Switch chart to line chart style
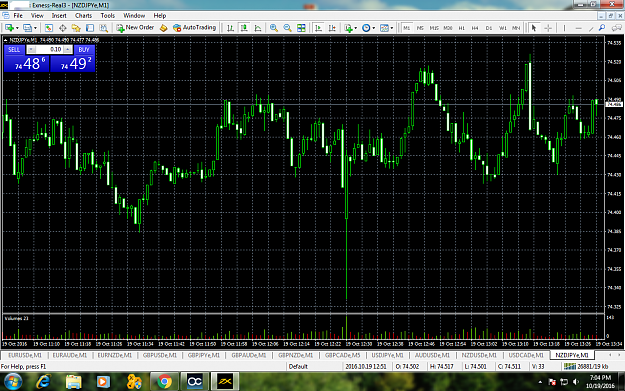625x391 pixels. [x=258, y=28]
